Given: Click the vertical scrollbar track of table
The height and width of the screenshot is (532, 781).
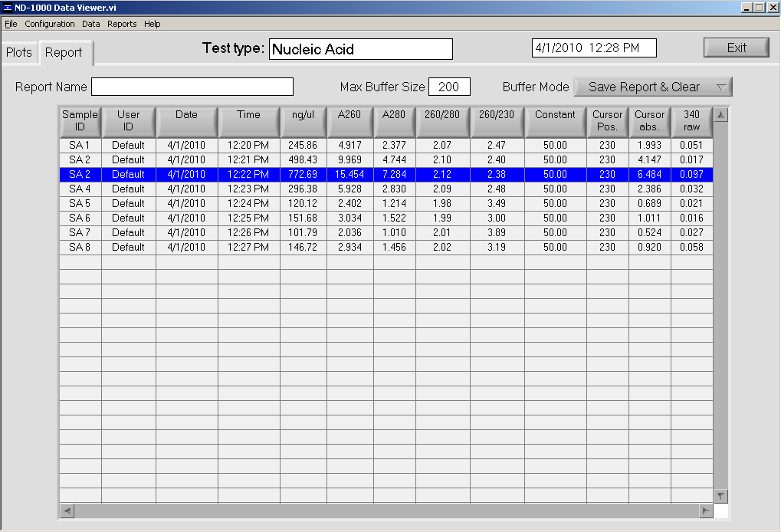Looking at the screenshot, I should [x=720, y=305].
